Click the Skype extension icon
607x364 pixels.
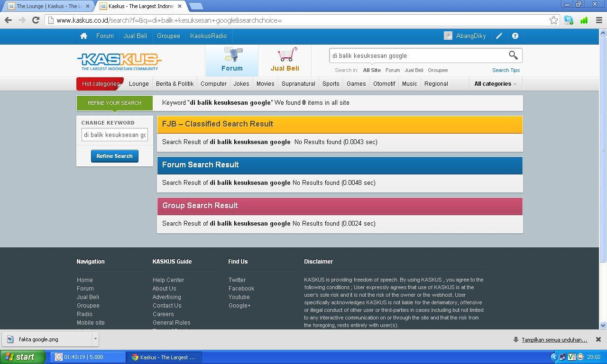[569, 20]
